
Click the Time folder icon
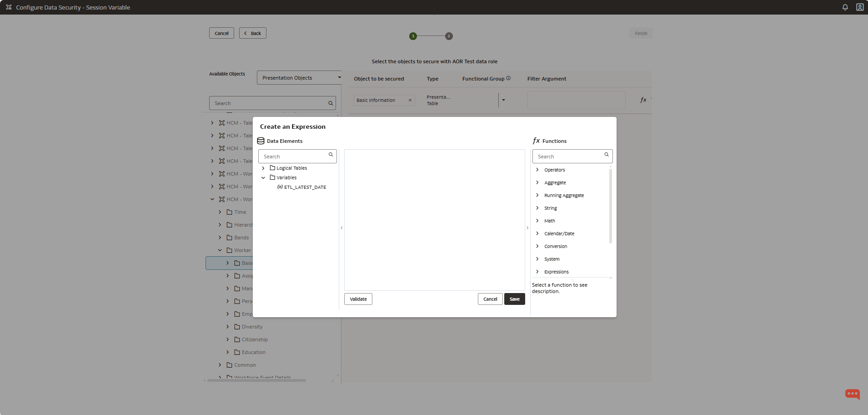click(230, 212)
